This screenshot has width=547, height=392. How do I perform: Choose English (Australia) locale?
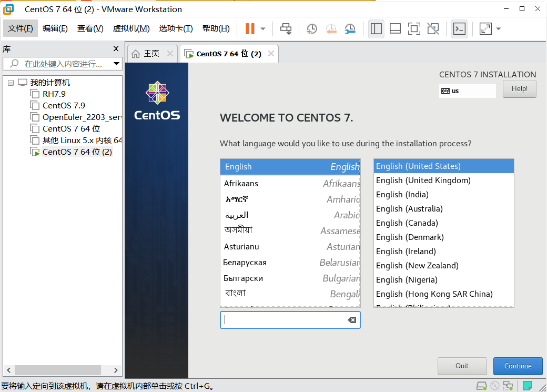pos(444,209)
